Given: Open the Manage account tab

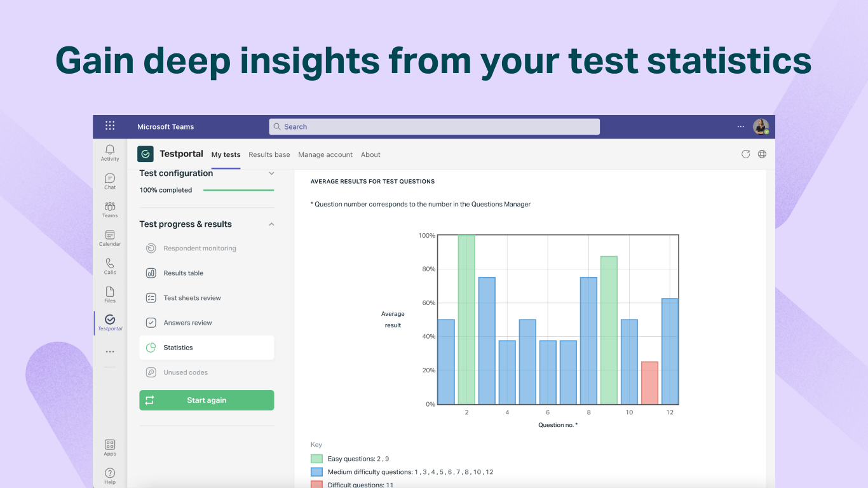Looking at the screenshot, I should (325, 154).
